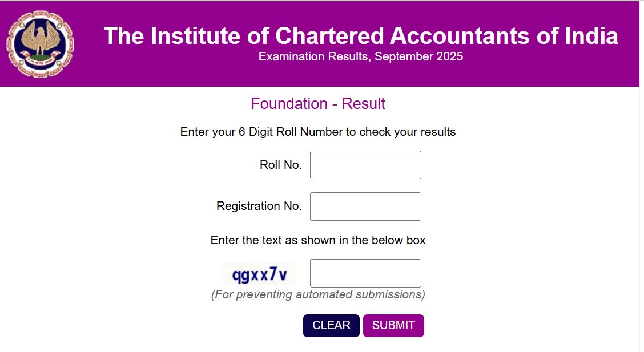Click inside the Roll No input box
644x352 pixels.
(x=365, y=164)
